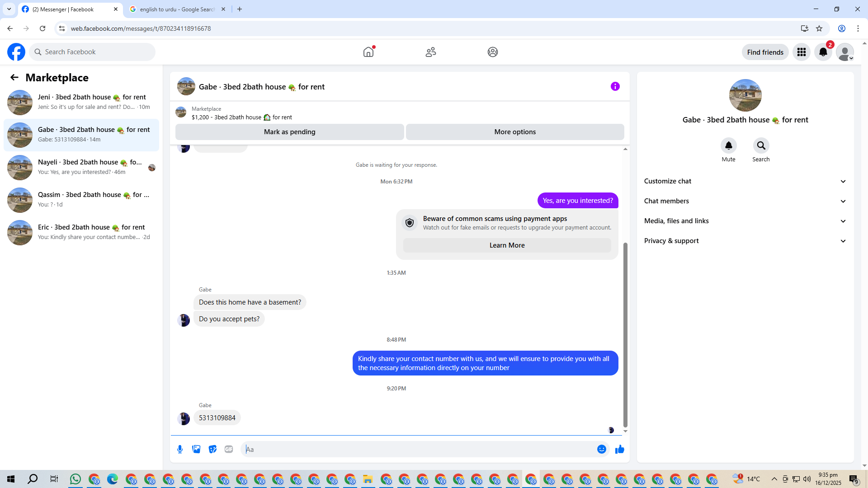Open the Facebook menu grid icon
868x488 pixels.
pos(802,52)
